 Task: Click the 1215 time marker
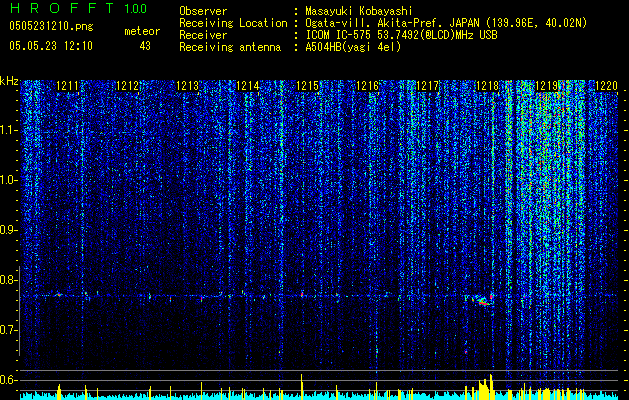point(307,86)
